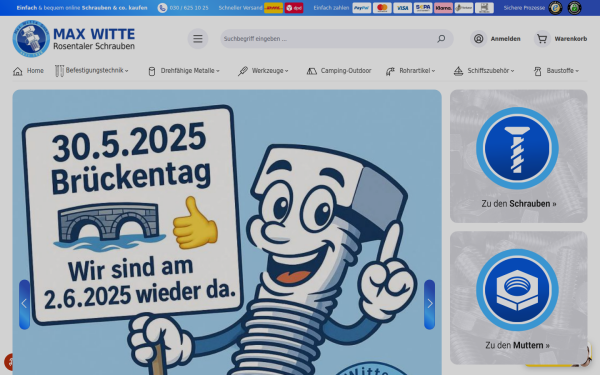Viewport: 600px width, 375px height.
Task: Click the Warenkorb text link
Action: pyautogui.click(x=571, y=39)
